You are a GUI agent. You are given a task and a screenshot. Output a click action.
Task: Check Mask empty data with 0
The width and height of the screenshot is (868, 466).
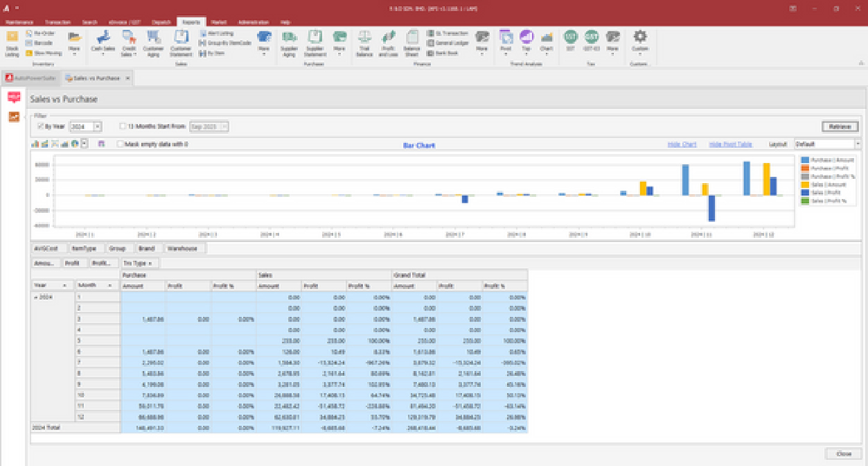121,144
